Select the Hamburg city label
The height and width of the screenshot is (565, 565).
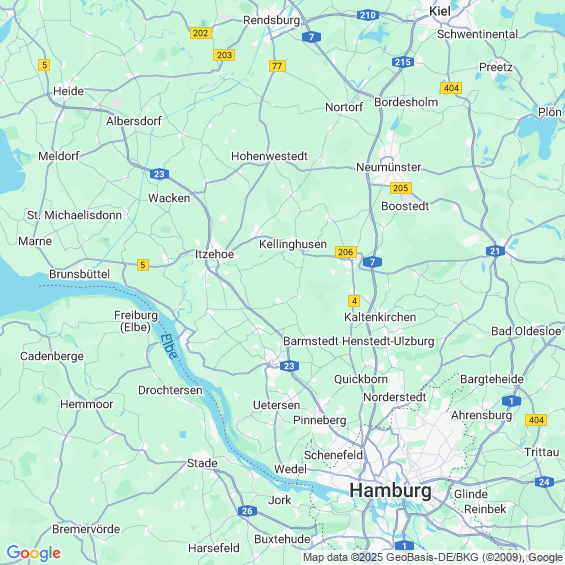tap(390, 490)
